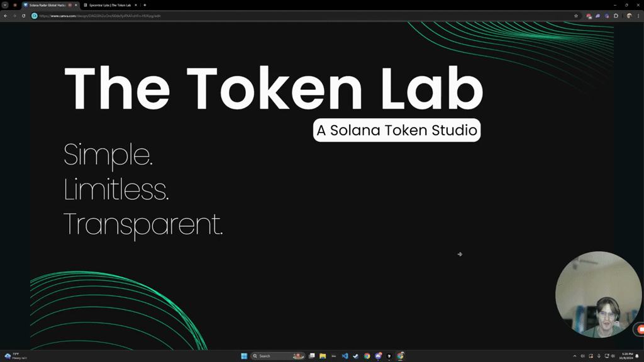
Task: Click the 'The Token Lab' title text
Action: pos(274,88)
